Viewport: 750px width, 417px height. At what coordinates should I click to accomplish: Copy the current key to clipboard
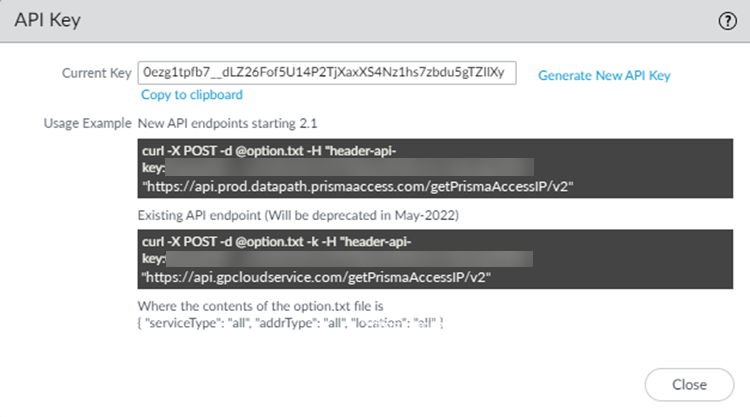pyautogui.click(x=192, y=95)
